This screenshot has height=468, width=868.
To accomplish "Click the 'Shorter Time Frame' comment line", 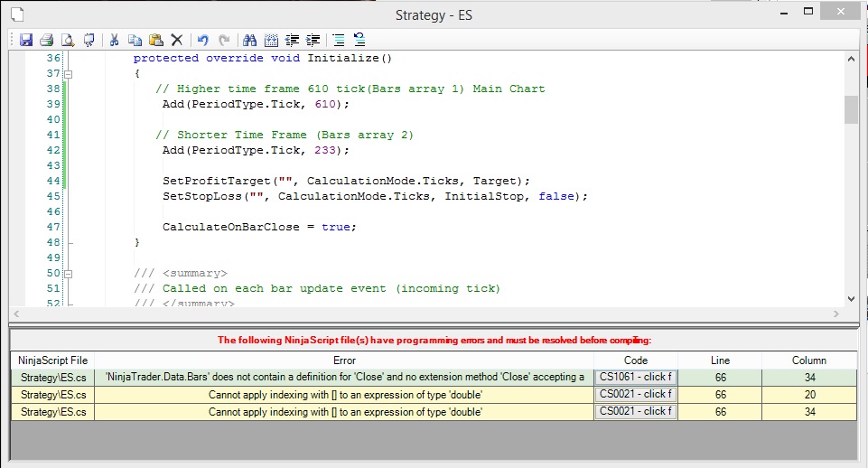I will tap(285, 136).
